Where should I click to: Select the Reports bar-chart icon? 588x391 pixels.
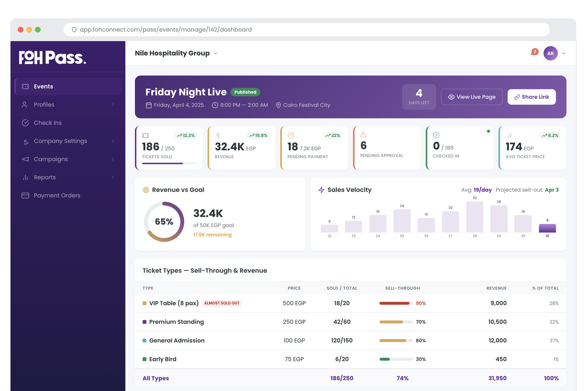click(25, 177)
